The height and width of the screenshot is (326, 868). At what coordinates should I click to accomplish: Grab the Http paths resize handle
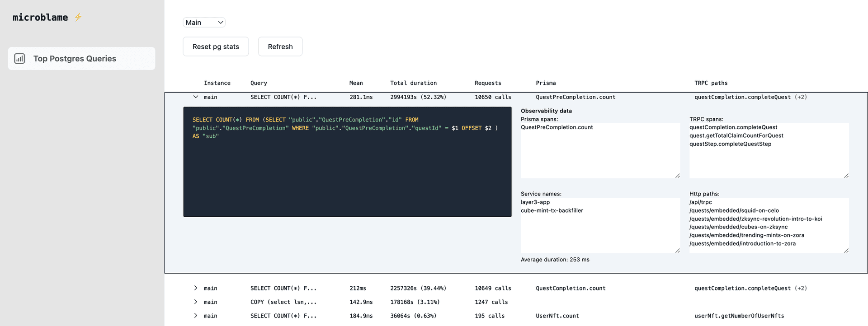point(846,251)
